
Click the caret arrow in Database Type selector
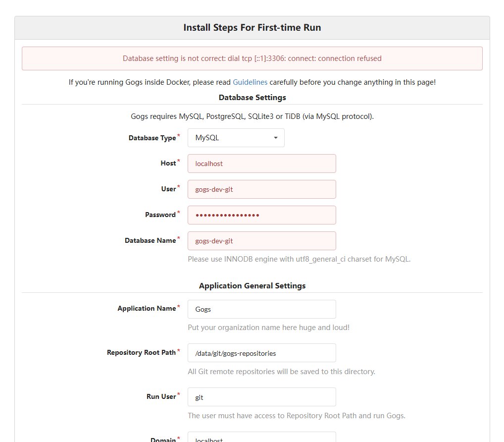click(x=275, y=138)
